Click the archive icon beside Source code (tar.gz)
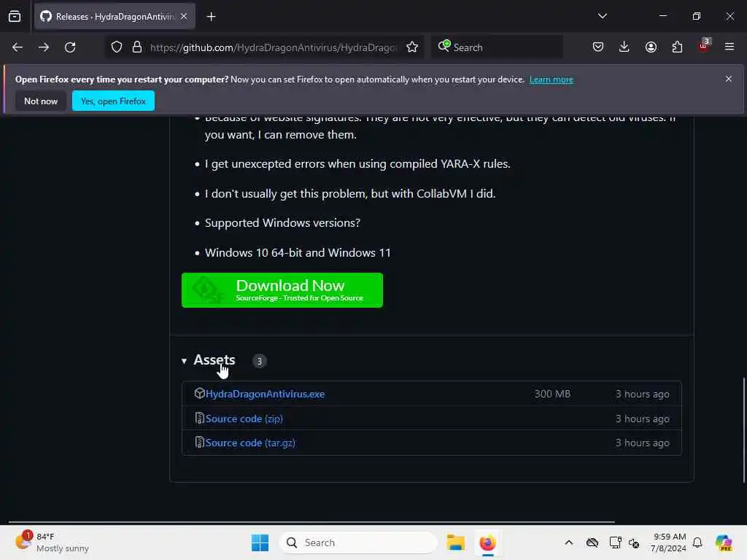This screenshot has height=560, width=747. 200,443
